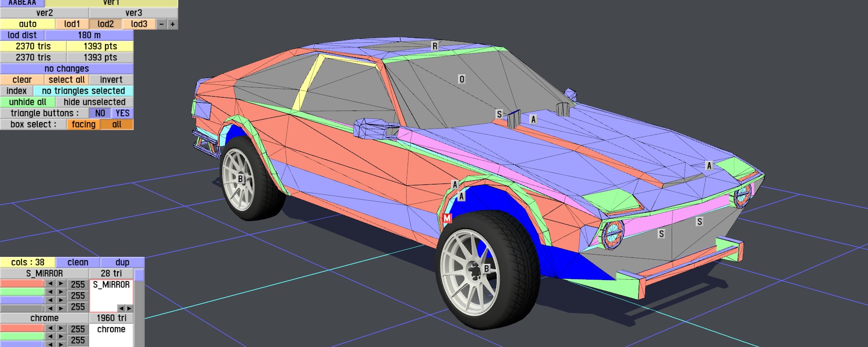Click the 180 m distance value
The height and width of the screenshot is (347, 868).
click(x=89, y=35)
